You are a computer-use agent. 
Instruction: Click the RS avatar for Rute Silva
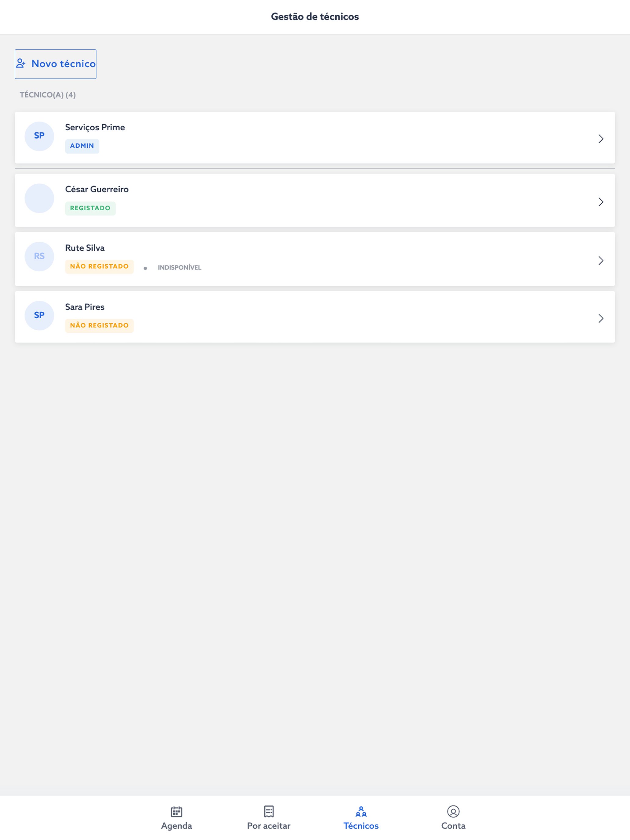click(x=39, y=256)
